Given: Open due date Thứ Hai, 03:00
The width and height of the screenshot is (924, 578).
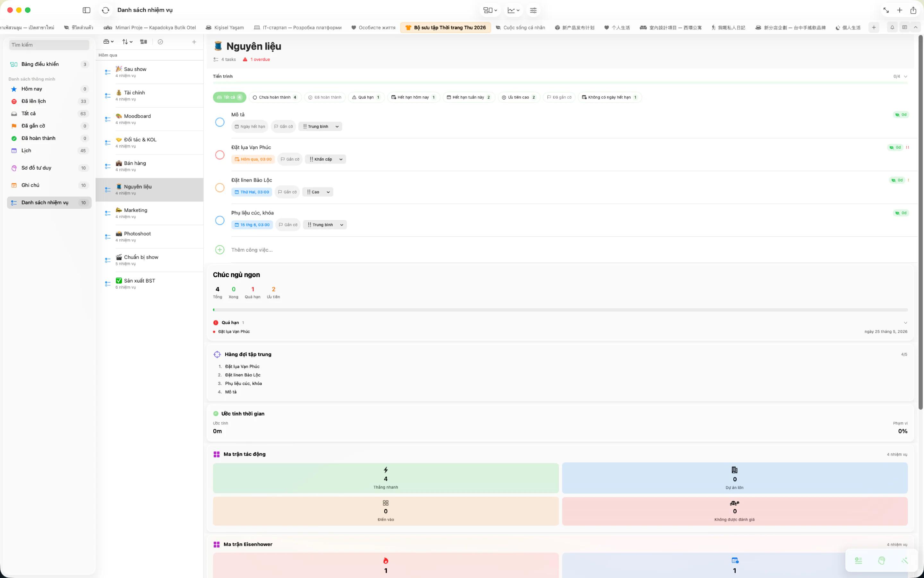Looking at the screenshot, I should pyautogui.click(x=252, y=192).
